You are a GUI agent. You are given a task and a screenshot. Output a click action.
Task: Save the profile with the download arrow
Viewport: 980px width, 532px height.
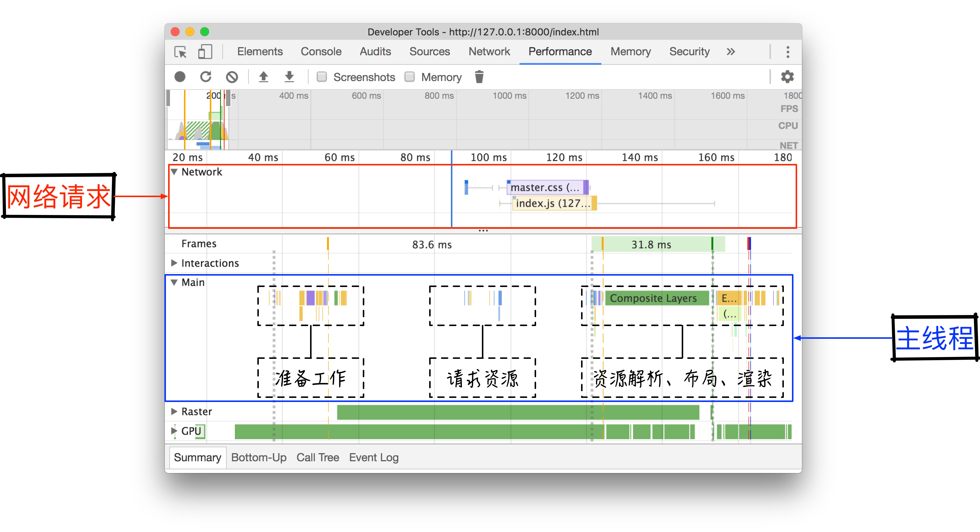coord(289,77)
